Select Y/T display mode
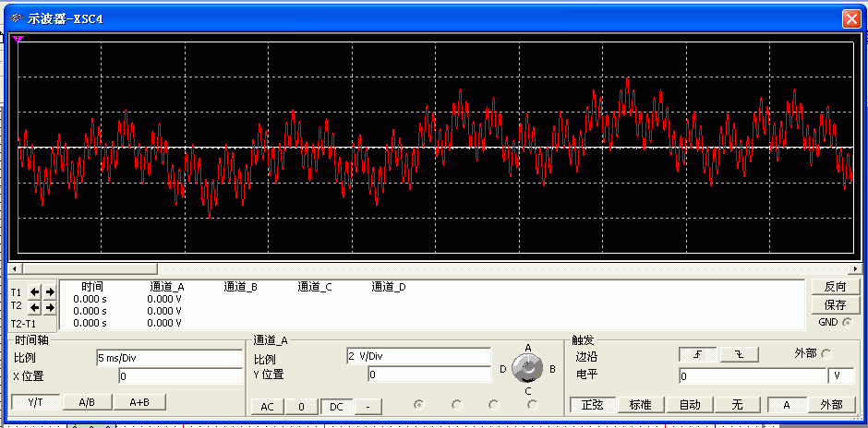 tap(36, 402)
